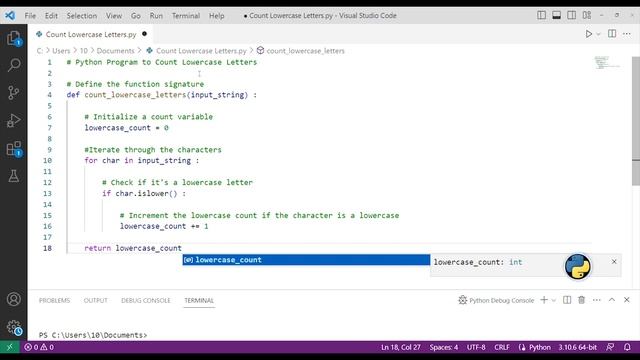640x360 pixels.
Task: Open the Terminal menu
Action: point(186,16)
